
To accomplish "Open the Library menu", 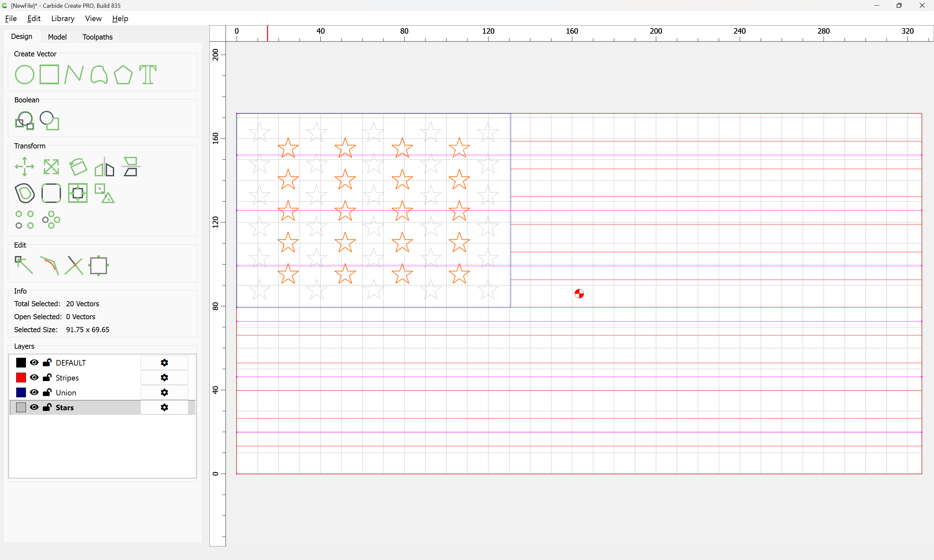I will point(63,18).
